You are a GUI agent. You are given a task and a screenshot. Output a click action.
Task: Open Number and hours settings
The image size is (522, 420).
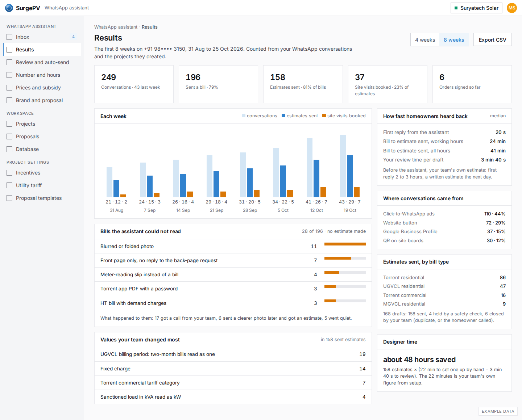pyautogui.click(x=42, y=75)
